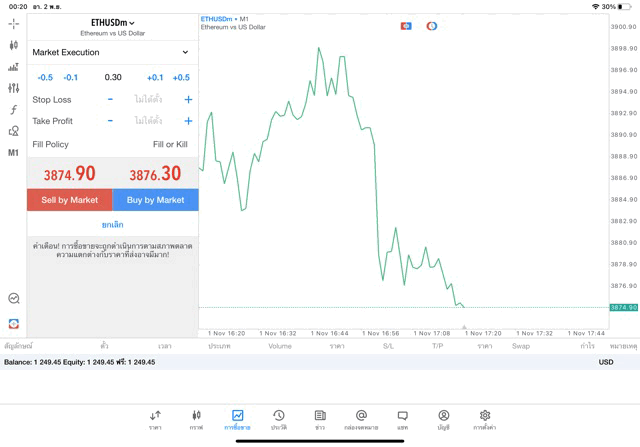Image resolution: width=640 pixels, height=447 pixels.
Task: Open the objects/shapes tool in sidebar
Action: 13,131
